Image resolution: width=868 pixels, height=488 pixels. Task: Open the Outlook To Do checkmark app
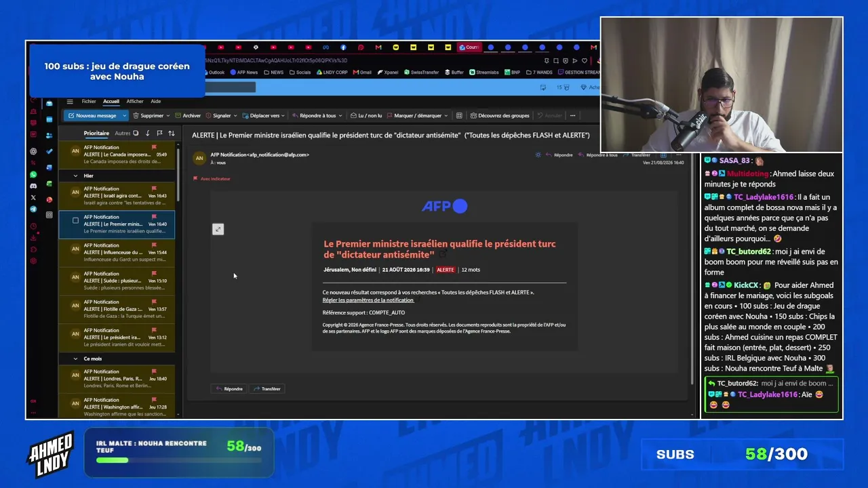click(50, 151)
